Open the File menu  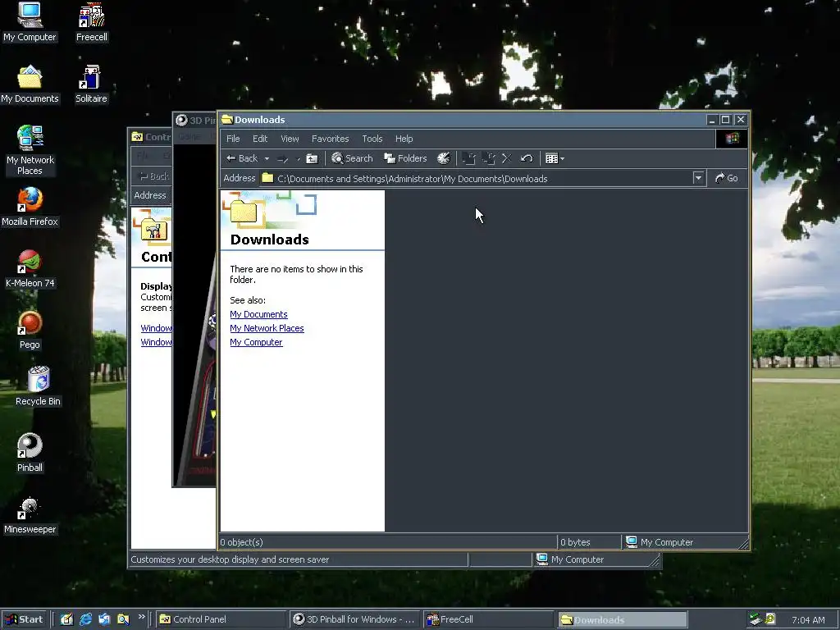tap(233, 139)
